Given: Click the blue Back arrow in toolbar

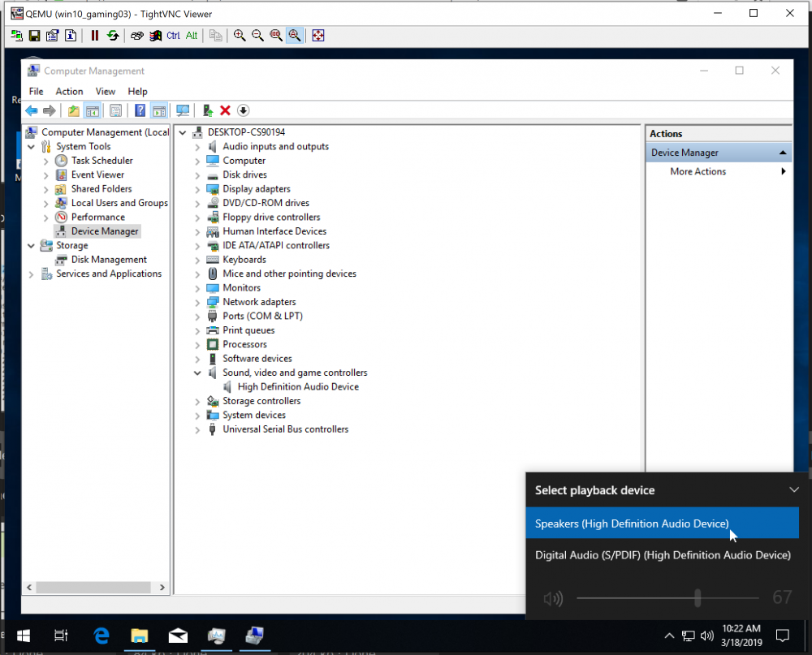Looking at the screenshot, I should [32, 110].
